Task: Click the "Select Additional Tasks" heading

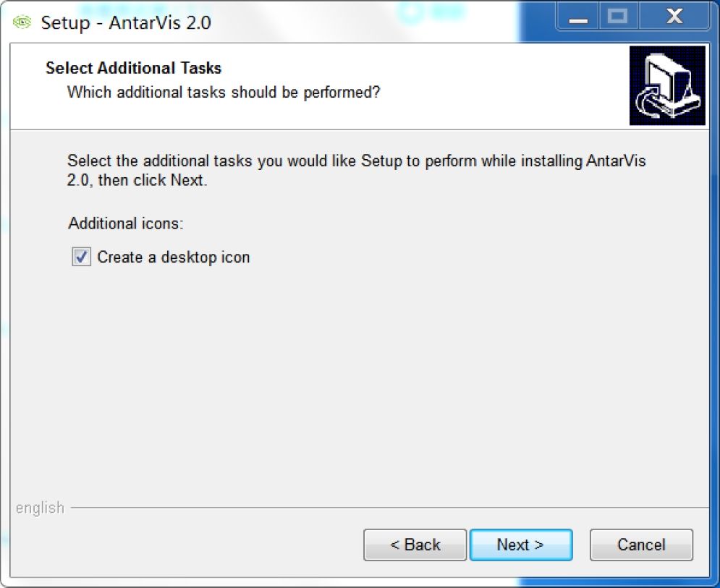Action: click(x=133, y=69)
